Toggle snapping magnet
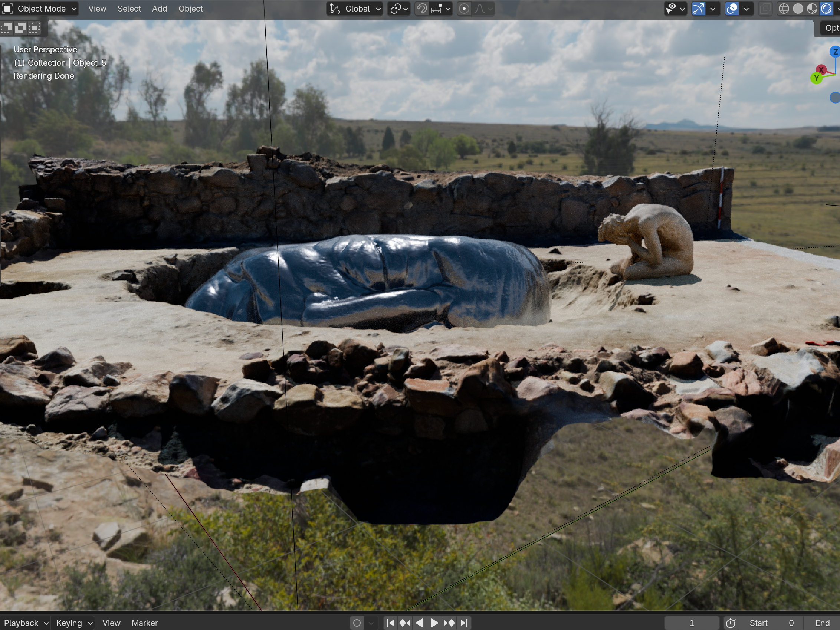 421,9
